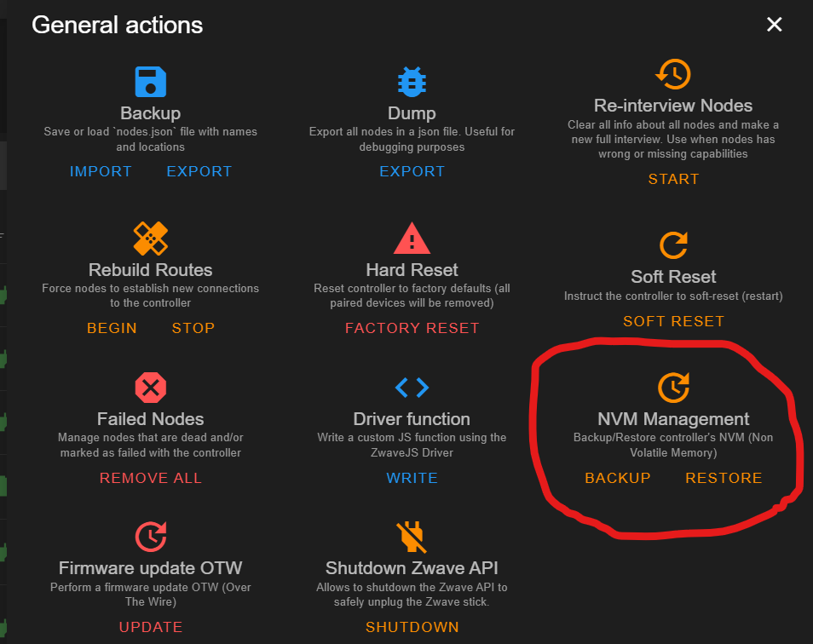Viewport: 813px width, 644px height.
Task: Click the Failed Nodes X icon
Action: (151, 388)
